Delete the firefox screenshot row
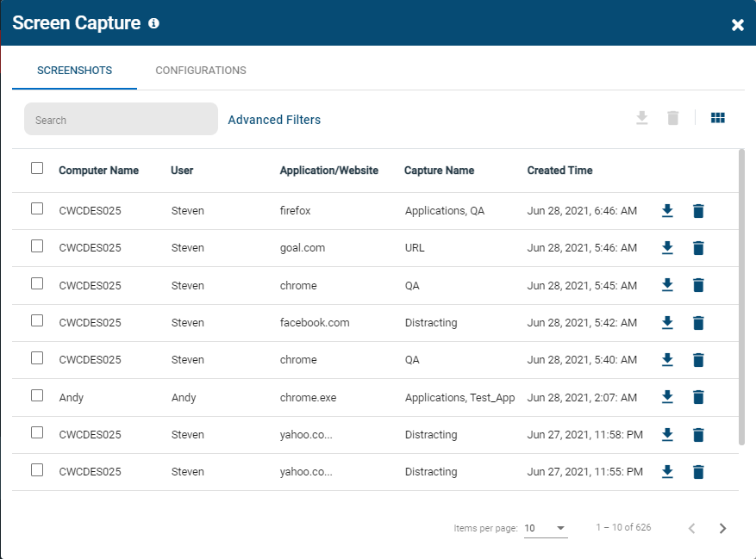 tap(698, 210)
